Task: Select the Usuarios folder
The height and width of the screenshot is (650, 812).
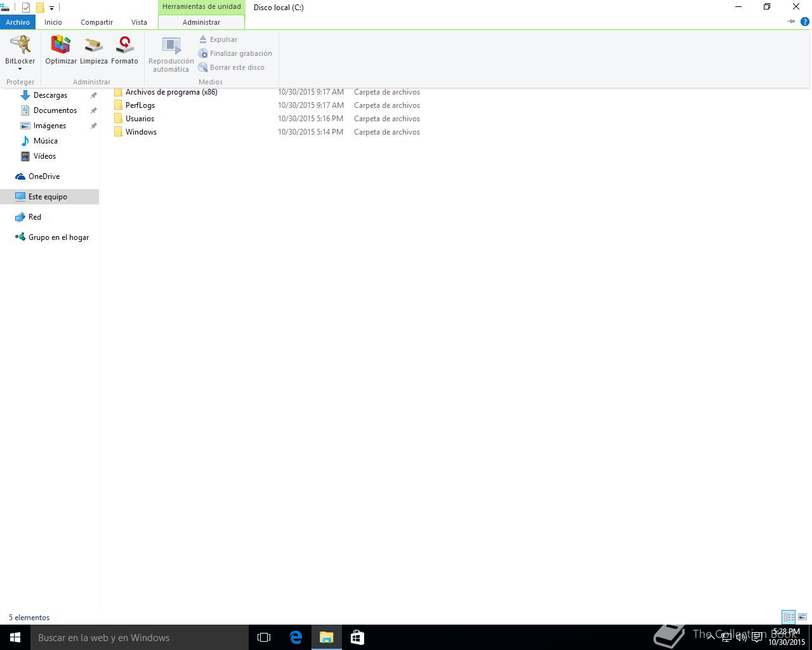Action: [x=140, y=119]
